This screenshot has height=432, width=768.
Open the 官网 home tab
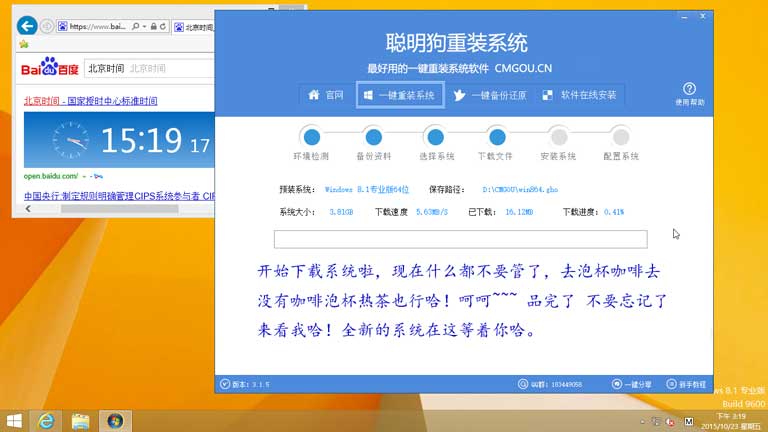point(325,95)
